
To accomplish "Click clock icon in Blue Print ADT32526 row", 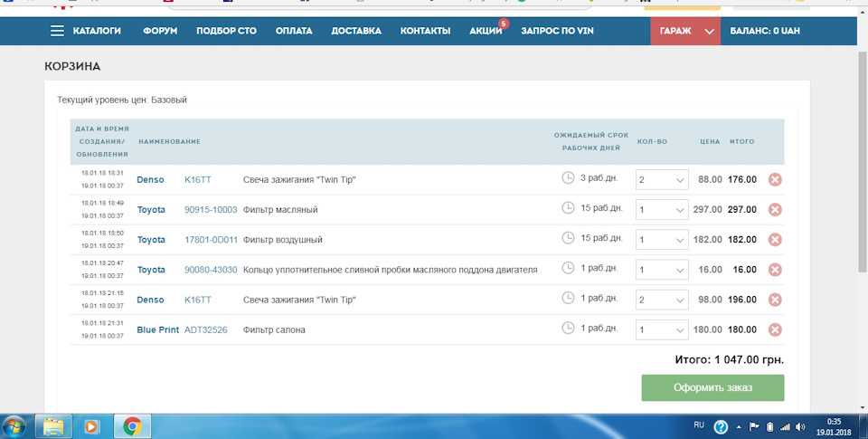I will click(x=568, y=328).
